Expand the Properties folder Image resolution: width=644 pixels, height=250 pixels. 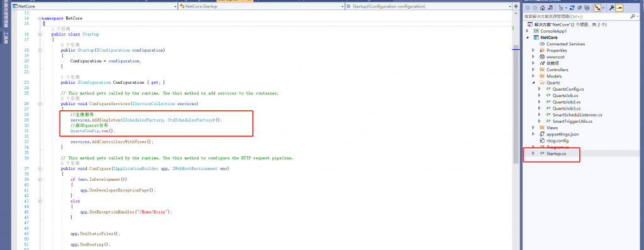pos(533,50)
